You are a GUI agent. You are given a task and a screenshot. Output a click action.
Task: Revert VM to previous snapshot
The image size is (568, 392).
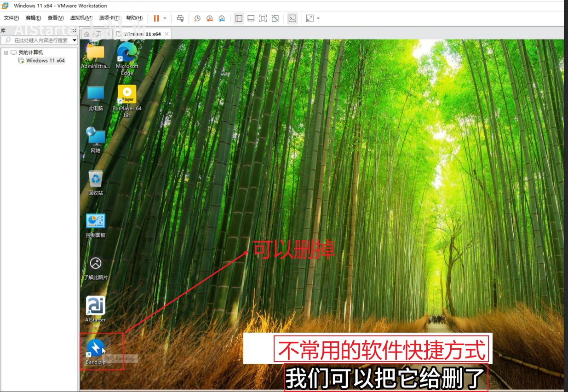coord(209,18)
